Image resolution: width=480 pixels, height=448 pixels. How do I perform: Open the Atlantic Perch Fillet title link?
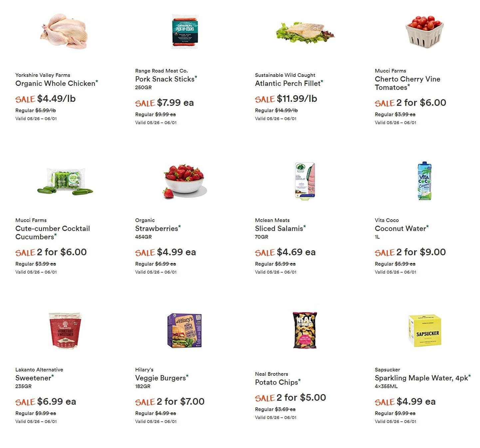[288, 83]
